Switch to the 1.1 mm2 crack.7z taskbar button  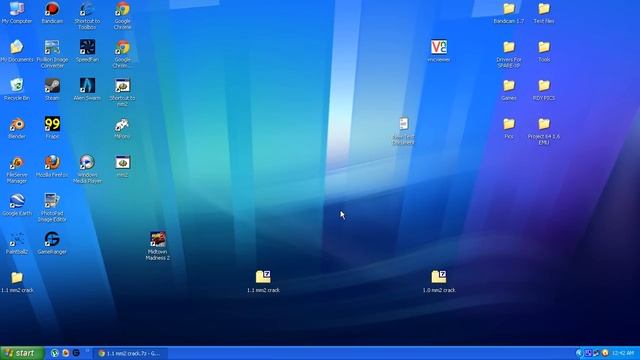pyautogui.click(x=131, y=353)
